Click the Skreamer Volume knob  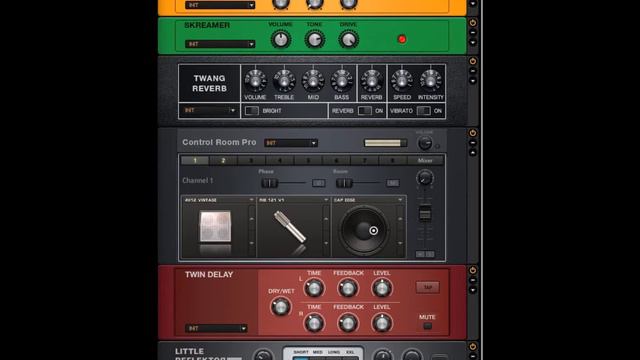281,40
